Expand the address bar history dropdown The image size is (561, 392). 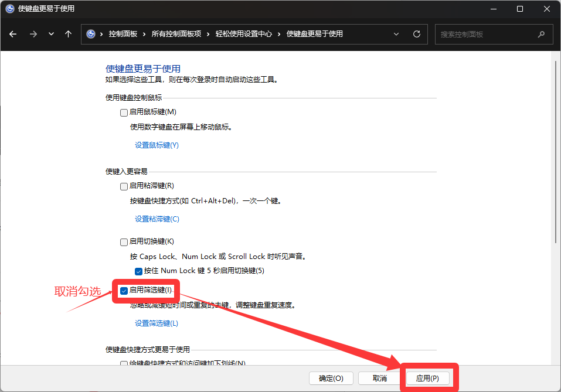396,34
